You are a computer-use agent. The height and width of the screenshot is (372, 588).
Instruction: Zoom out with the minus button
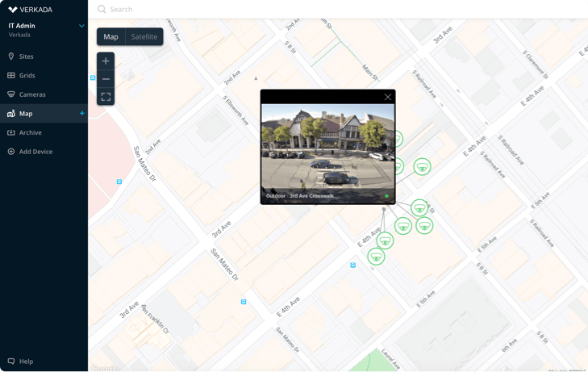[106, 79]
